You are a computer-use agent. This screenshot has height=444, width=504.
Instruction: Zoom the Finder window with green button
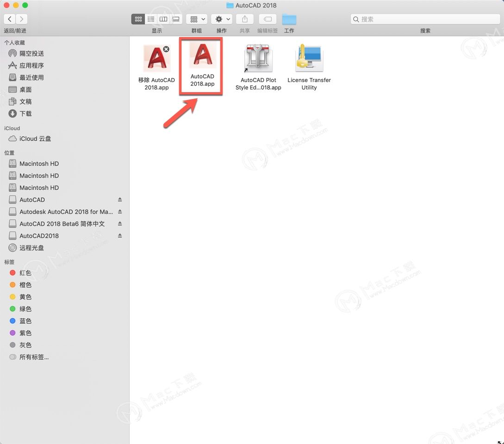25,5
